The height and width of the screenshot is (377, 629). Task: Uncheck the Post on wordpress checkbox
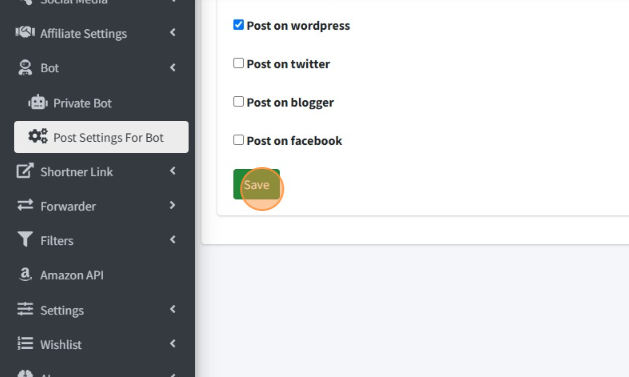pos(238,25)
